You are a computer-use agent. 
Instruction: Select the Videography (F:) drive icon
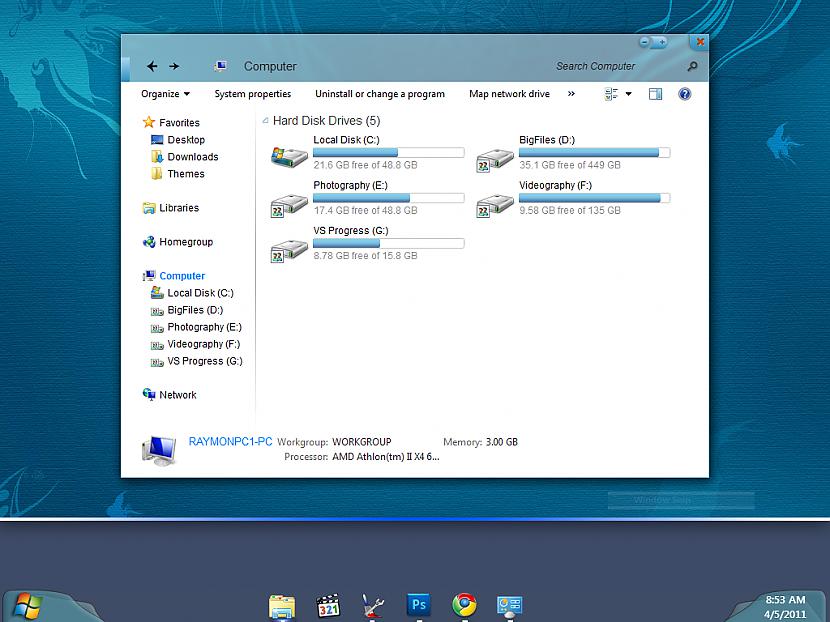pos(495,205)
